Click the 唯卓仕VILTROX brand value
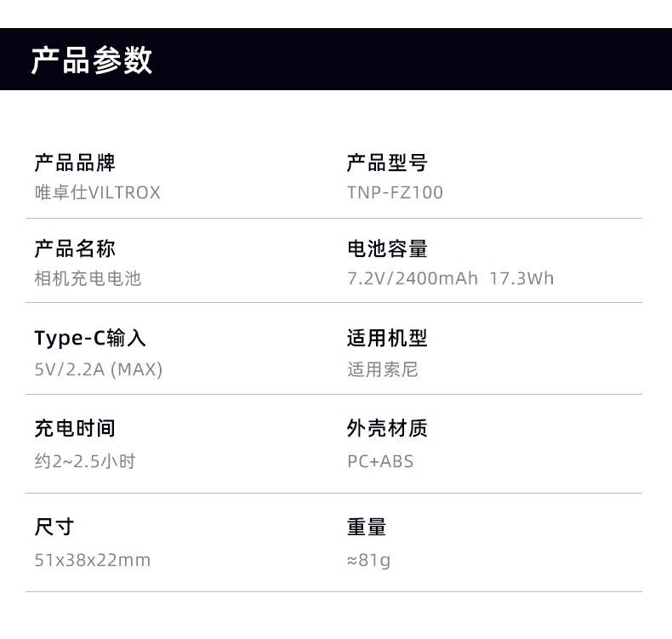Screen dimensions: 672x639 tap(97, 192)
